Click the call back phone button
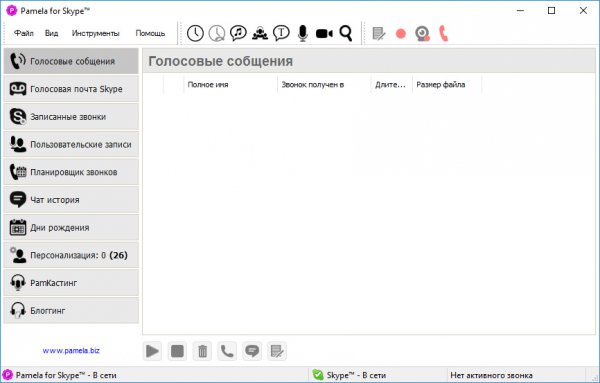The image size is (600, 383). tap(227, 351)
